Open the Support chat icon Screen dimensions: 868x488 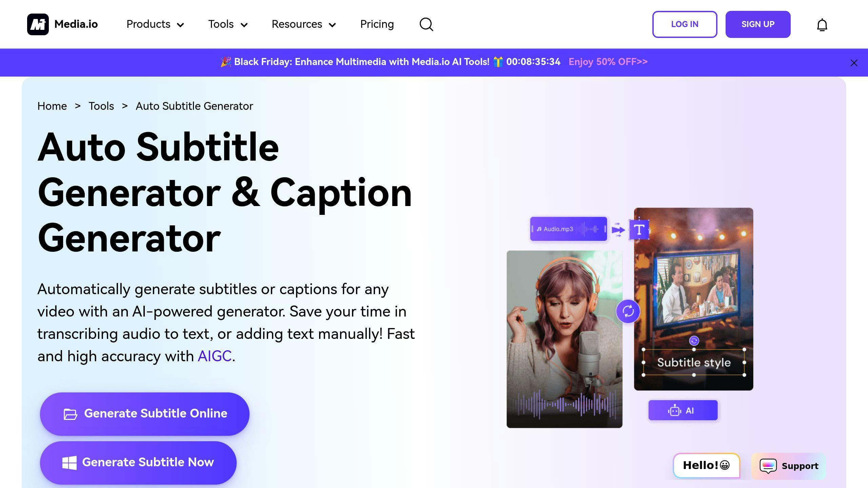tap(768, 466)
